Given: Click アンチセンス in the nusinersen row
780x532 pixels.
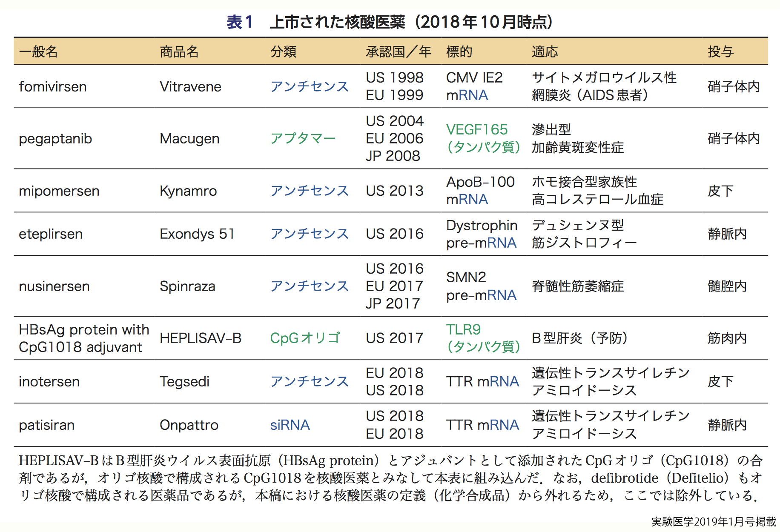Looking at the screenshot, I should click(310, 286).
